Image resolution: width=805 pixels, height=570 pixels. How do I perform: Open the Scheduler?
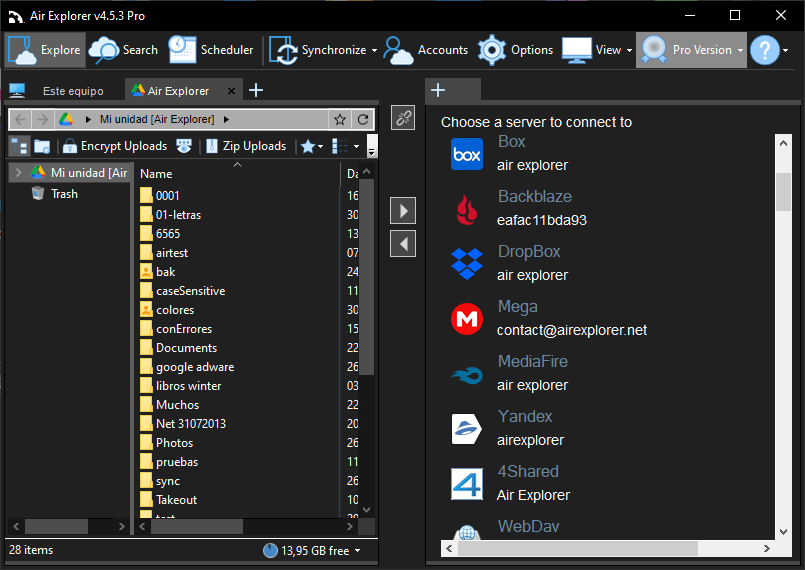click(211, 50)
